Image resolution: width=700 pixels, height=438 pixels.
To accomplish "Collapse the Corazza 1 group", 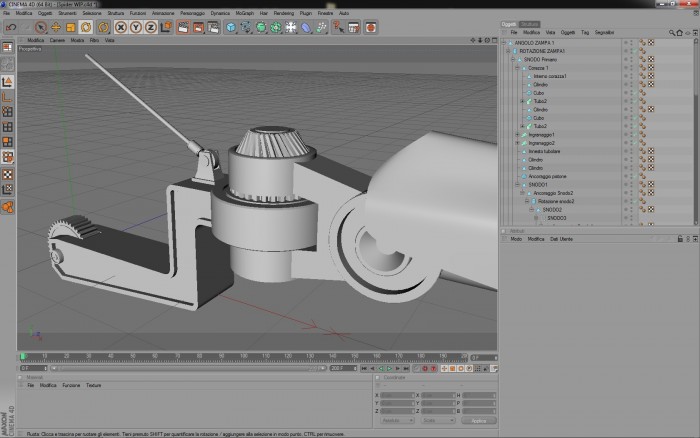I will [x=517, y=68].
